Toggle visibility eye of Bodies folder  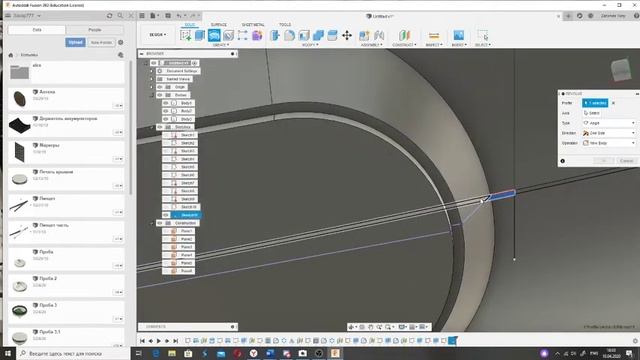pyautogui.click(x=160, y=95)
